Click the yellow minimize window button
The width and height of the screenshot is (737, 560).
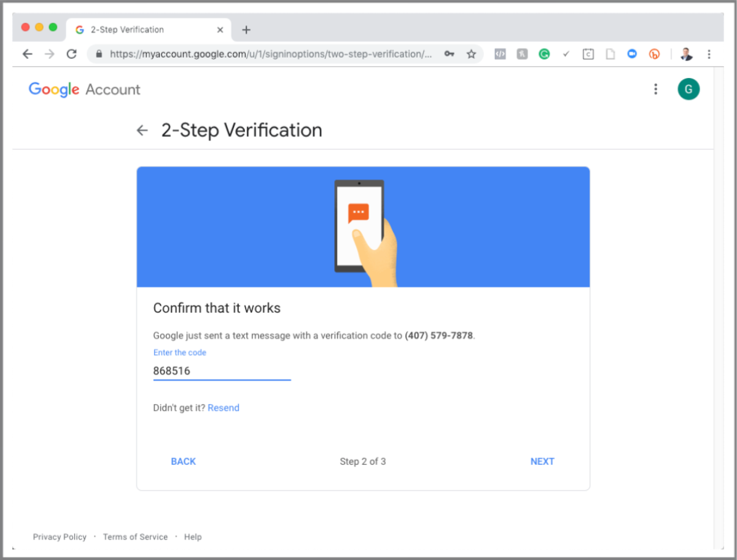click(39, 27)
